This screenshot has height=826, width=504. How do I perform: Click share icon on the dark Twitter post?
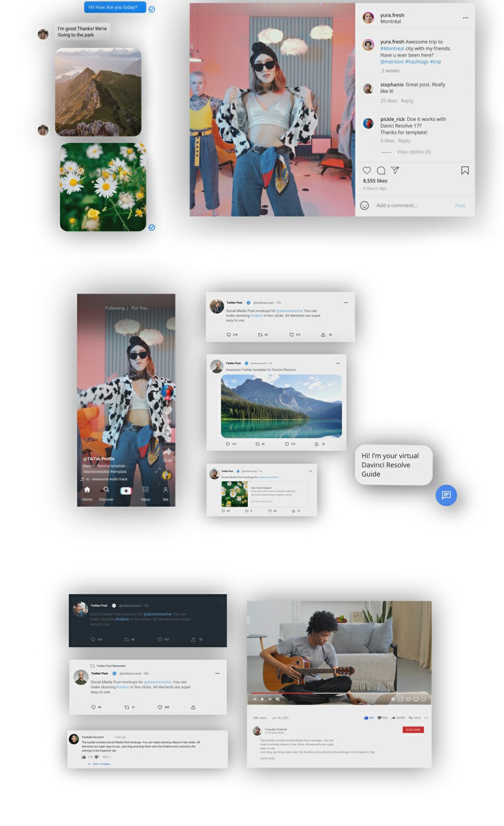[193, 639]
